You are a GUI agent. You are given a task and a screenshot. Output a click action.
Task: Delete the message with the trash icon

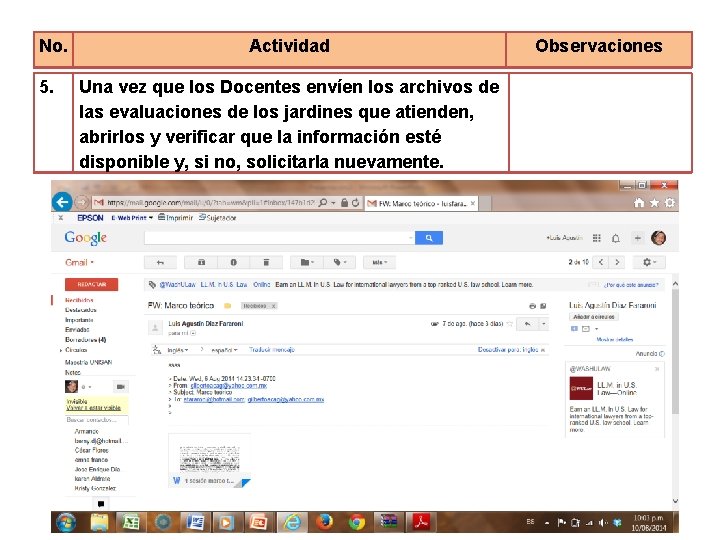coord(266,262)
